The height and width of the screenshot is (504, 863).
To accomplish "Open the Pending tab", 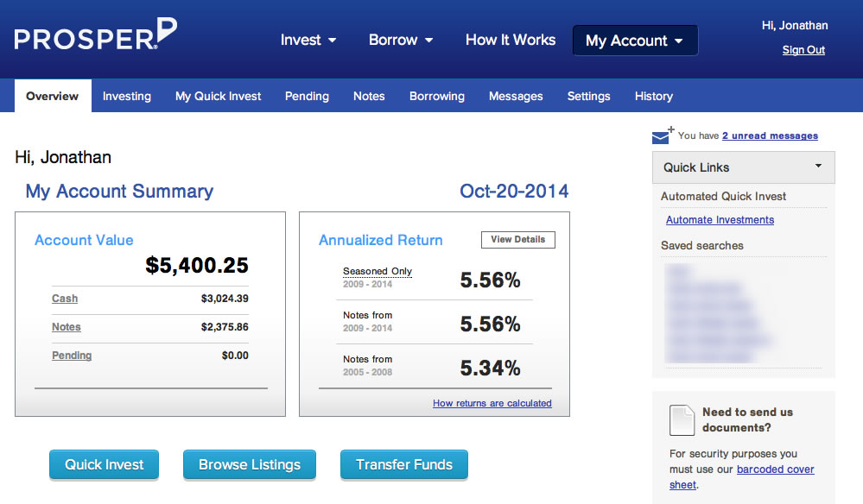I will coord(307,96).
